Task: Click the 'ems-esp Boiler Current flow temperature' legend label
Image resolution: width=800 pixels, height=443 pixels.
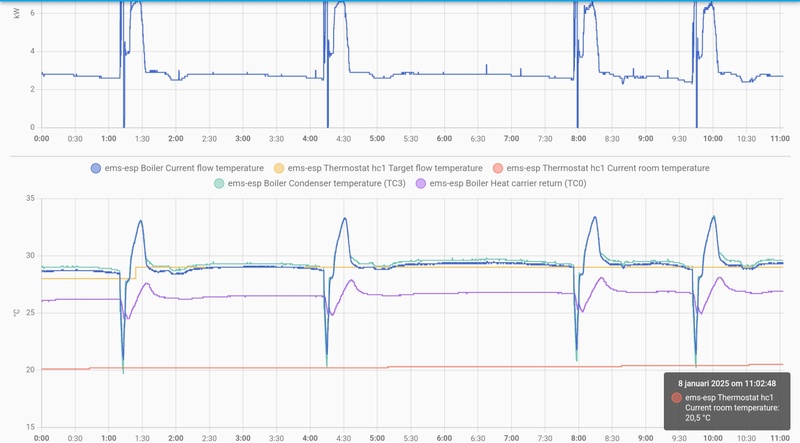Action: [184, 168]
